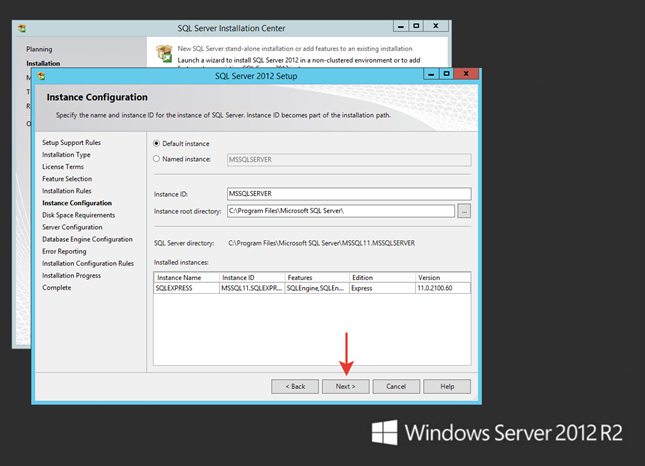Click the Instance root directory field

click(x=341, y=211)
